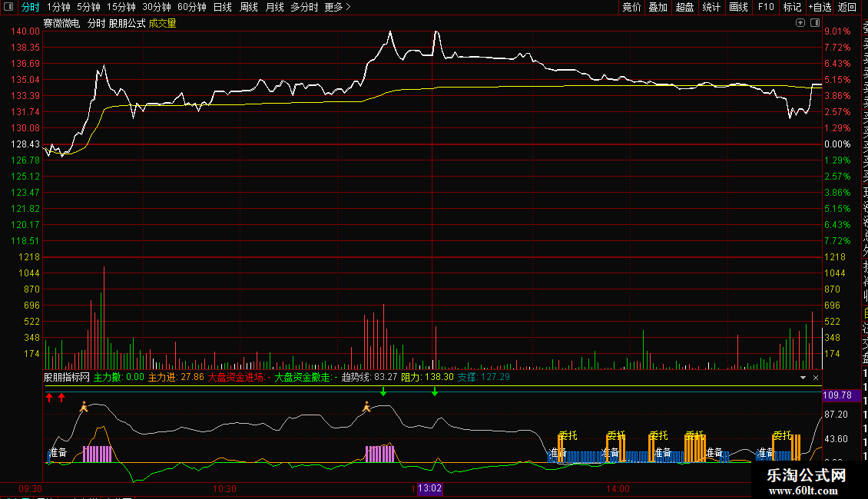Click the first red up-arrow signal marker
The image size is (868, 499).
tap(49, 398)
